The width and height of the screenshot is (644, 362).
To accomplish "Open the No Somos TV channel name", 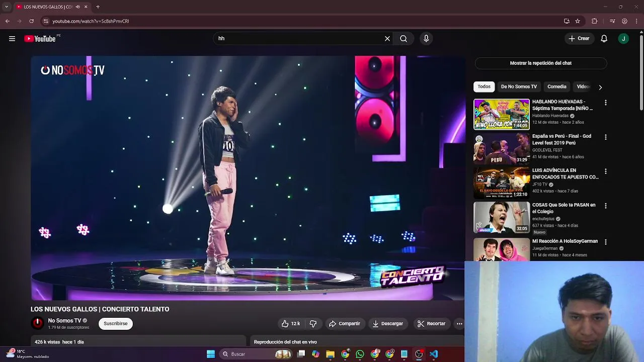I will tap(64, 321).
